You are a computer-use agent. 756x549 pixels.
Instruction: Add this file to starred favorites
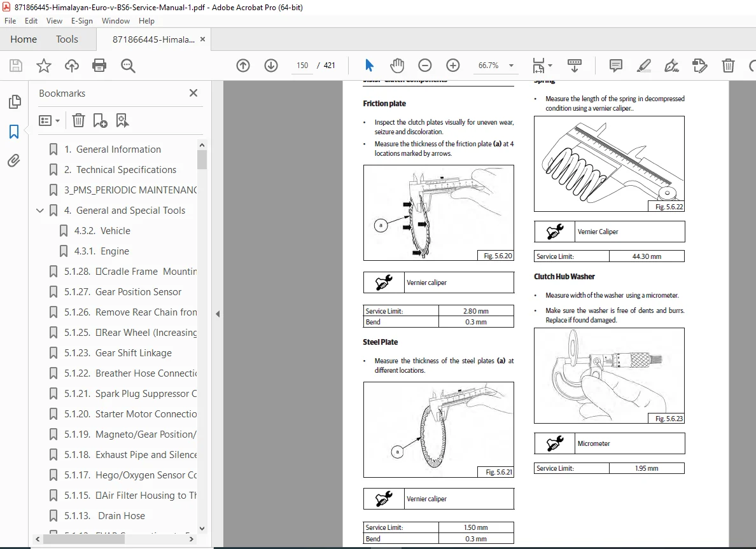point(44,66)
